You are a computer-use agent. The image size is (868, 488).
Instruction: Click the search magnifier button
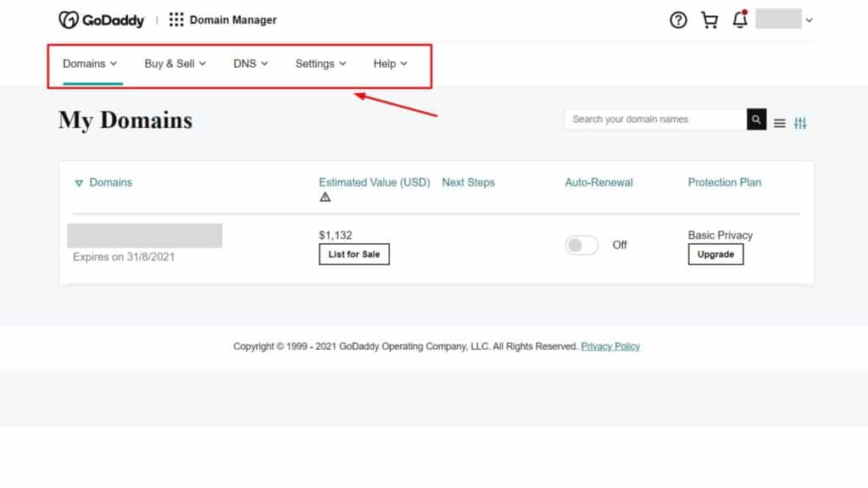[756, 119]
